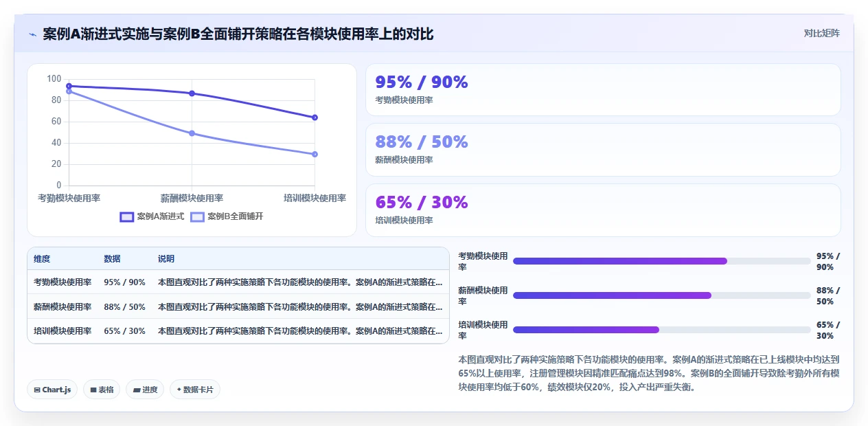Image resolution: width=868 pixels, height=426 pixels.
Task: Click the 数据卡片 tag chip
Action: [195, 390]
